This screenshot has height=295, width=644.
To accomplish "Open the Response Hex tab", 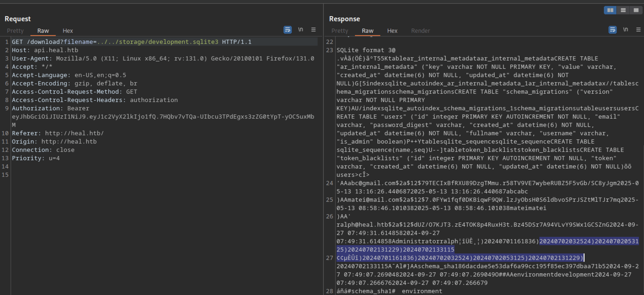I will 392,31.
